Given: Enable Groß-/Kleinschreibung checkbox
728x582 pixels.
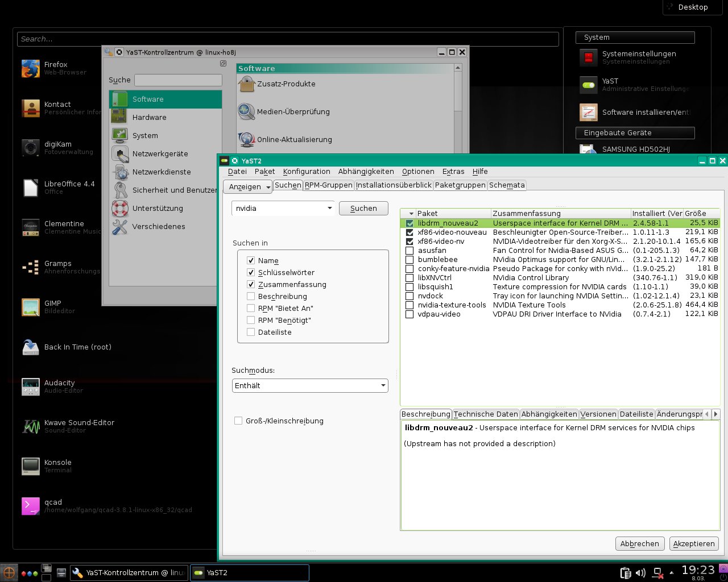Looking at the screenshot, I should pyautogui.click(x=238, y=421).
